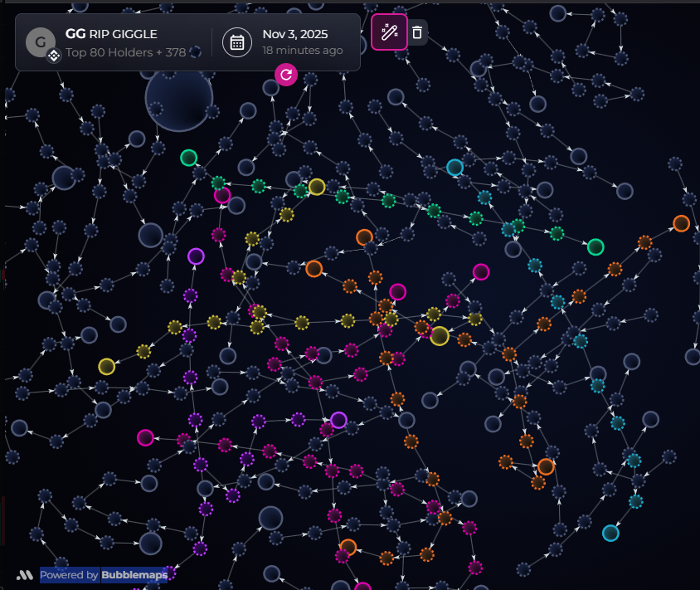Select the leftmost solid pink bubble
The image size is (700, 590).
coord(145,437)
